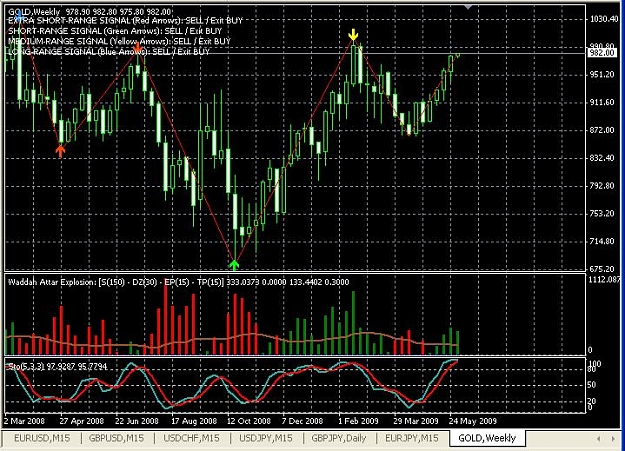Click the 714.80 price scale value
The height and width of the screenshot is (451, 625).
coord(602,241)
